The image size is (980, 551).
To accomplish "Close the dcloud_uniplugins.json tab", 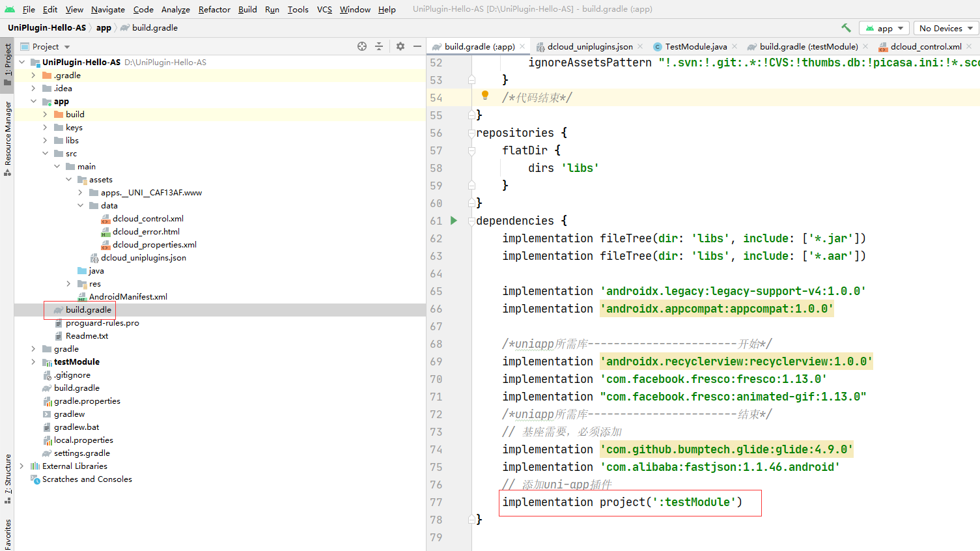I will click(x=640, y=46).
